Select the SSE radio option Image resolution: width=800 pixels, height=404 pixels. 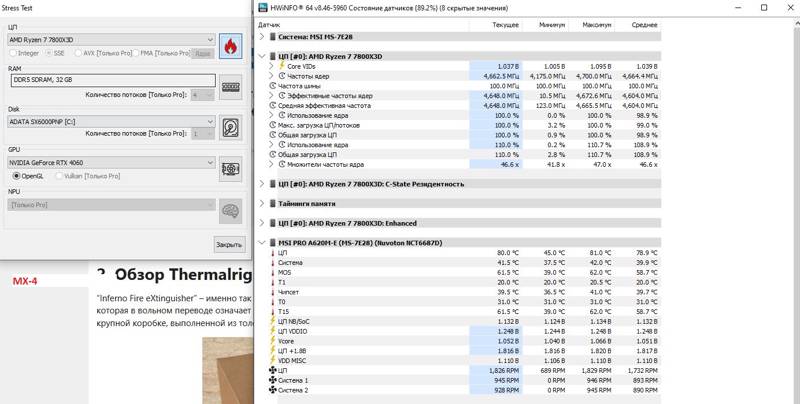(x=49, y=53)
